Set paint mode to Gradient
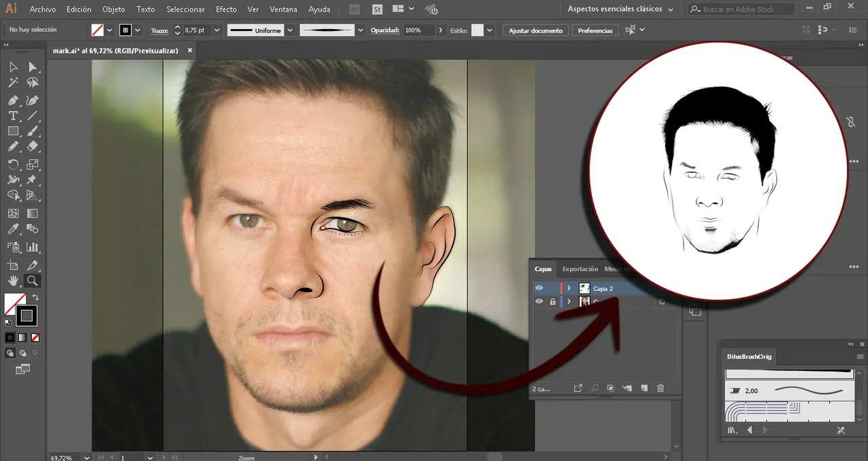 click(x=22, y=337)
